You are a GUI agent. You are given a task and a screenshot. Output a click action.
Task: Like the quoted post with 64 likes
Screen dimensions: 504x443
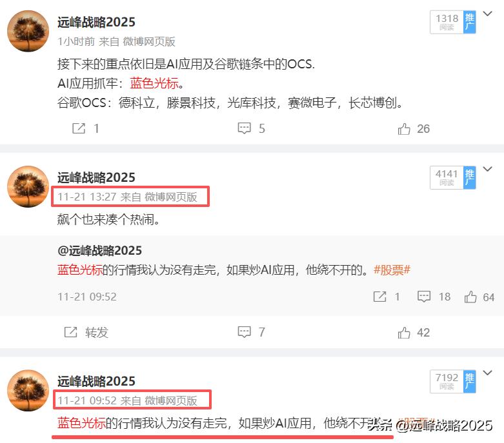coord(470,297)
